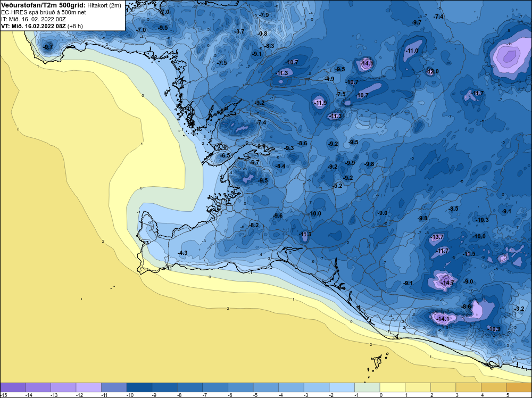Click the -12.0 temperature label
The width and height of the screenshot is (532, 398).
[x=432, y=71]
